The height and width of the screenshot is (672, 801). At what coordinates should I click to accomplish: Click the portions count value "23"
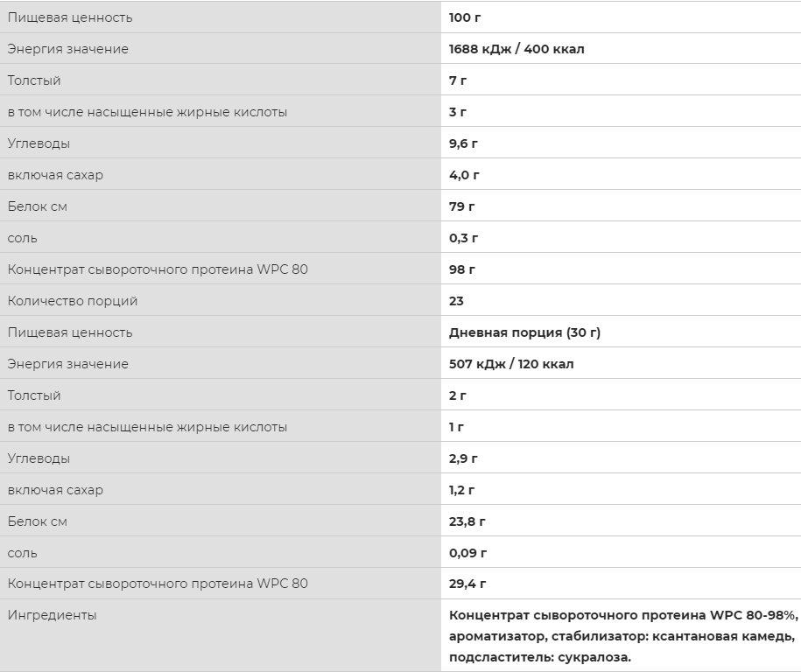point(456,301)
